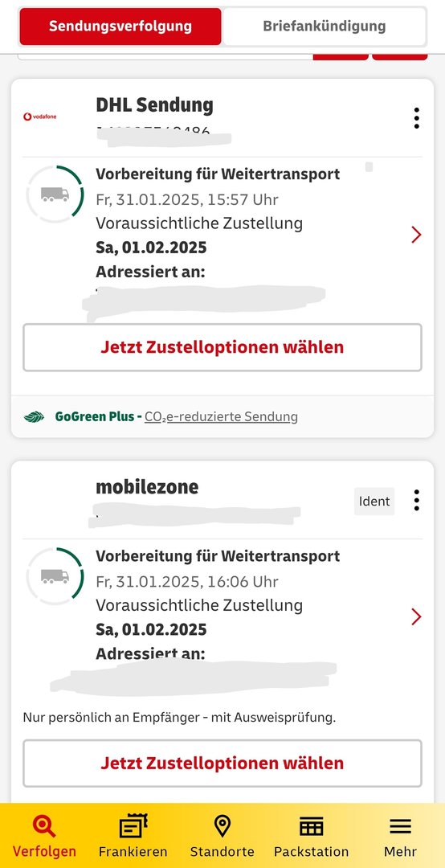Choose Jetzt Zustelloptionen wählen for the DHL Sendung

tap(222, 348)
